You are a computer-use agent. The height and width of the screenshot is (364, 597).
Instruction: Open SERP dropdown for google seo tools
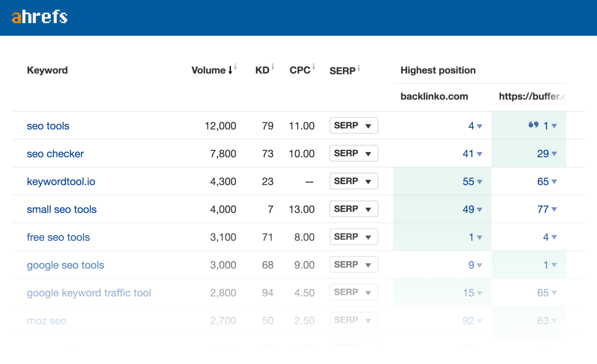354,265
